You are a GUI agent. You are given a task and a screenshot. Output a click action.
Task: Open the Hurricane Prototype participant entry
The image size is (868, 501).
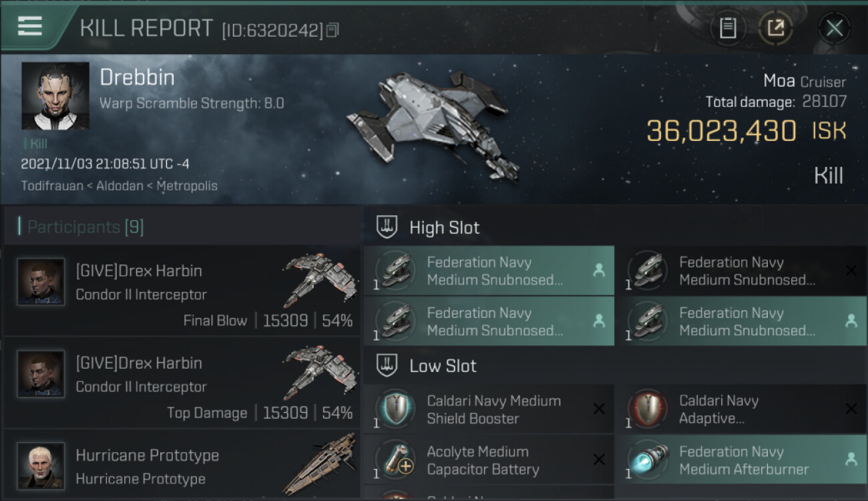click(182, 466)
